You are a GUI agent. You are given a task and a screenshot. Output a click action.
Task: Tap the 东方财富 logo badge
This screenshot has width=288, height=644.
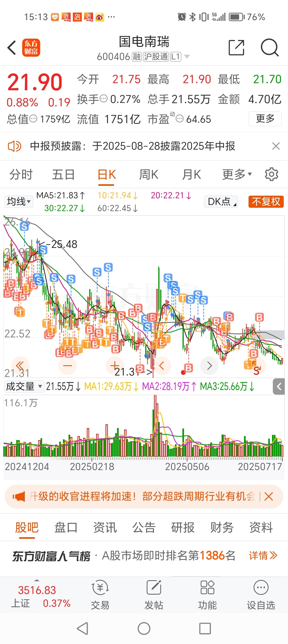pyautogui.click(x=31, y=48)
